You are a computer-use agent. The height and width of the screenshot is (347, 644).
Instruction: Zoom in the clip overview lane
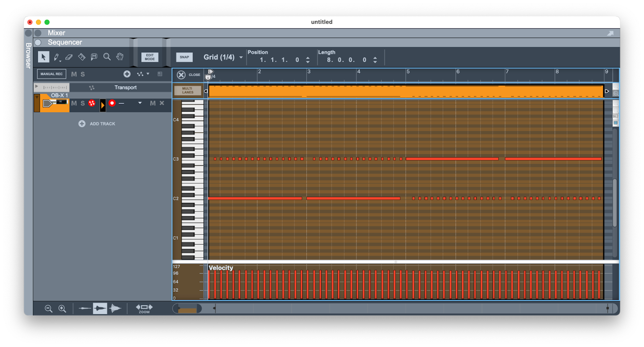[616, 87]
